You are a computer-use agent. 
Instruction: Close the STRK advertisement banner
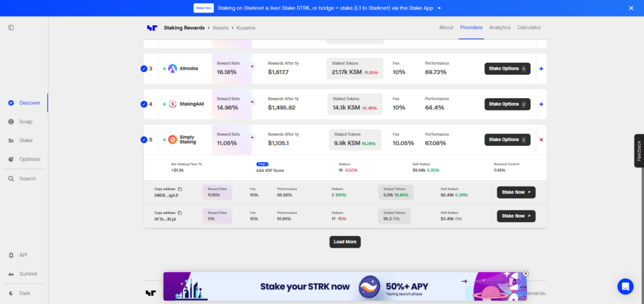tap(526, 274)
